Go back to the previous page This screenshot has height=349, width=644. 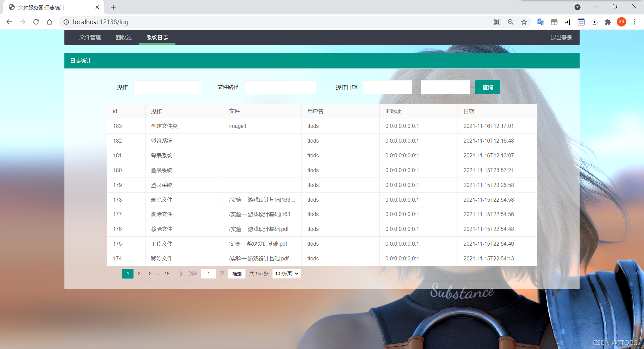pos(9,22)
